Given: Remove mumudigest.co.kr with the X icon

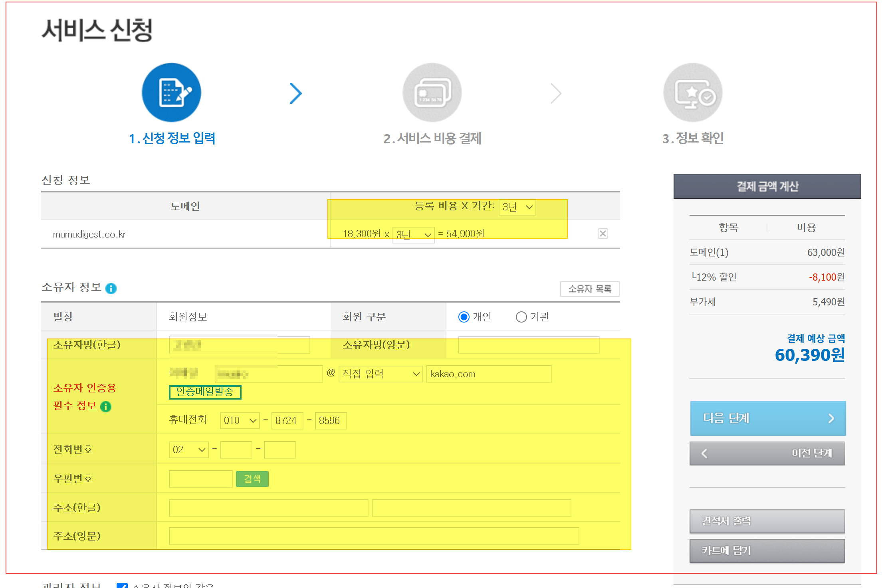Looking at the screenshot, I should (x=603, y=234).
